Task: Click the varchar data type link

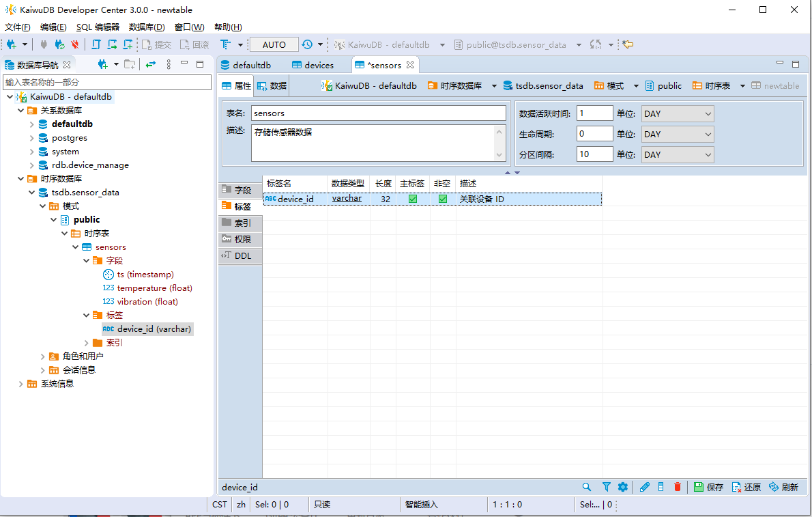Action: pos(347,198)
